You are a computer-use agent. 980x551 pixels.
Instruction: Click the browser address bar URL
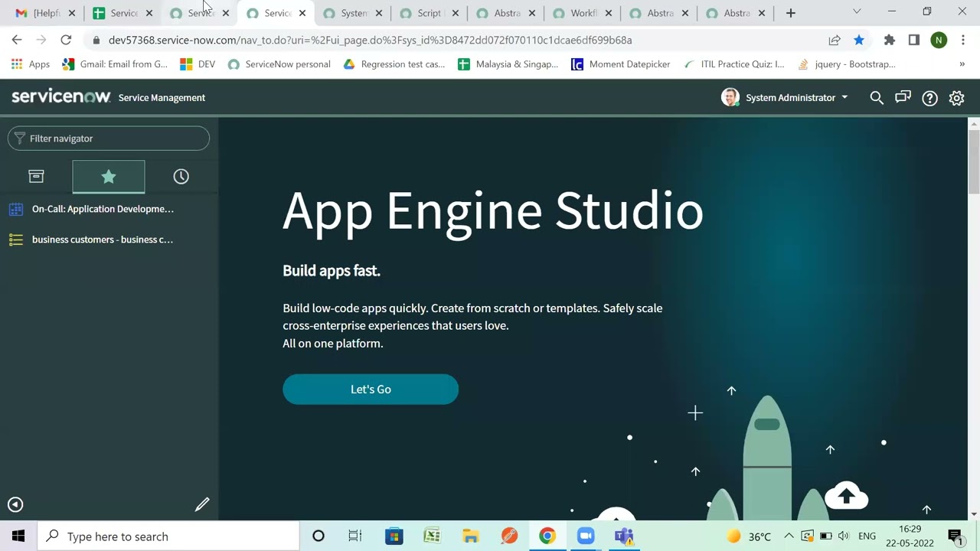point(370,40)
